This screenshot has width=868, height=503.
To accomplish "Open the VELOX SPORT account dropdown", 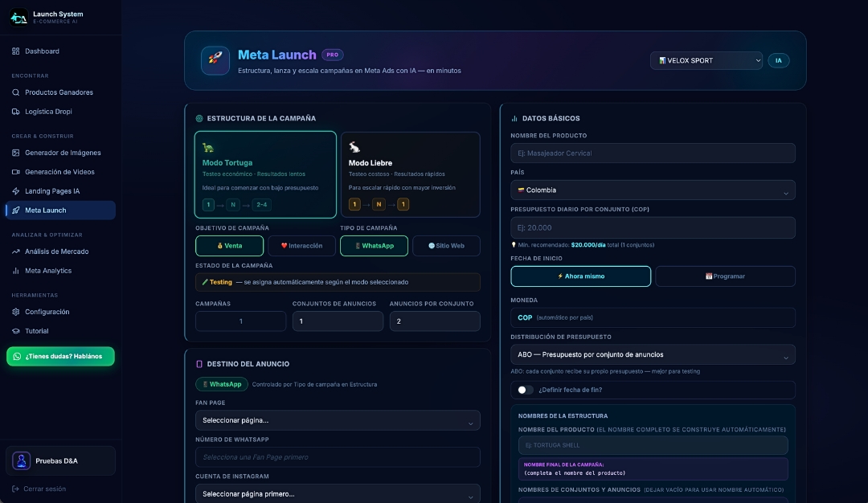I will 706,60.
